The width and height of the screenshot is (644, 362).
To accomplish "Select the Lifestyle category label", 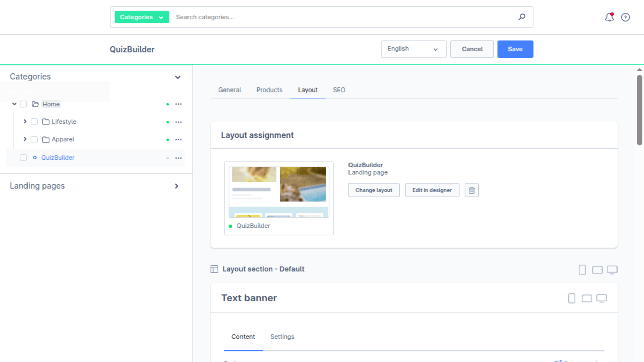I will point(64,122).
